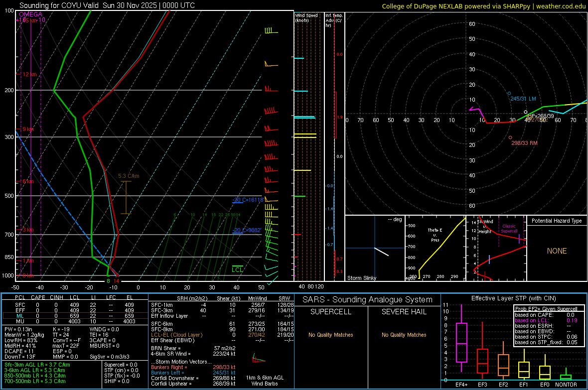Click the 12 km height marker
This screenshot has width=588, height=390.
[x=29, y=74]
